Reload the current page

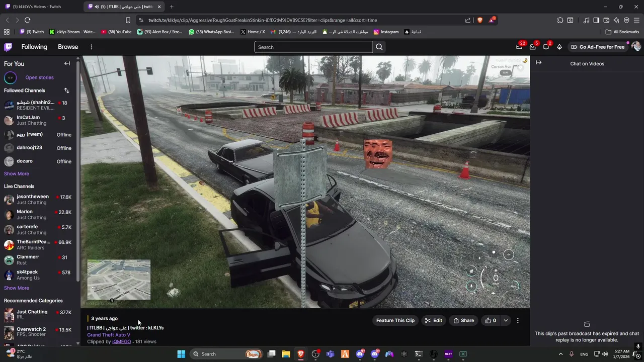click(27, 20)
